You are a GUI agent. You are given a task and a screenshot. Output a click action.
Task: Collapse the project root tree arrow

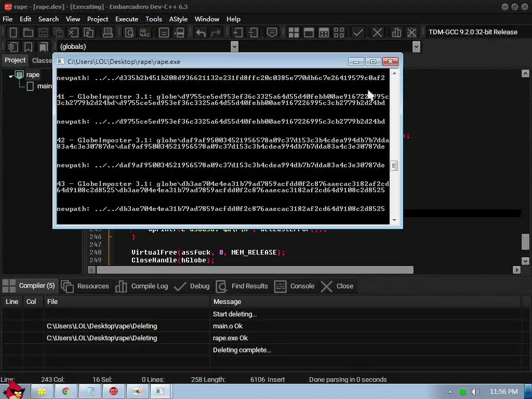coord(10,76)
